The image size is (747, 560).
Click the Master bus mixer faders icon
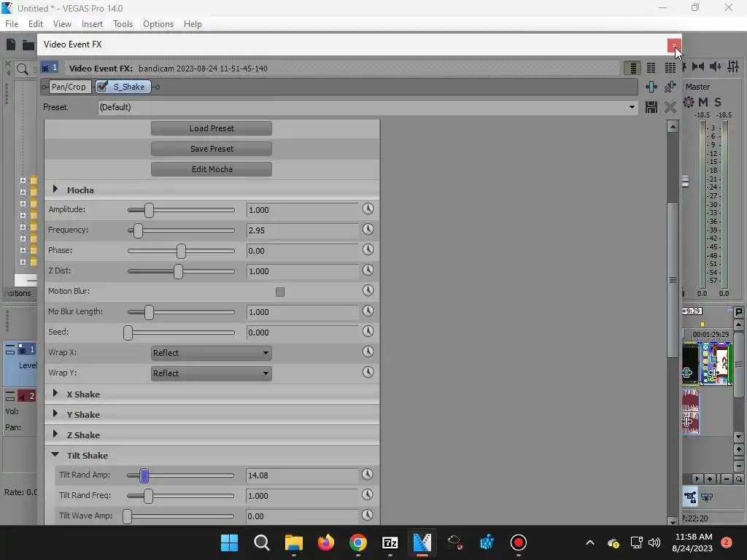tap(733, 66)
